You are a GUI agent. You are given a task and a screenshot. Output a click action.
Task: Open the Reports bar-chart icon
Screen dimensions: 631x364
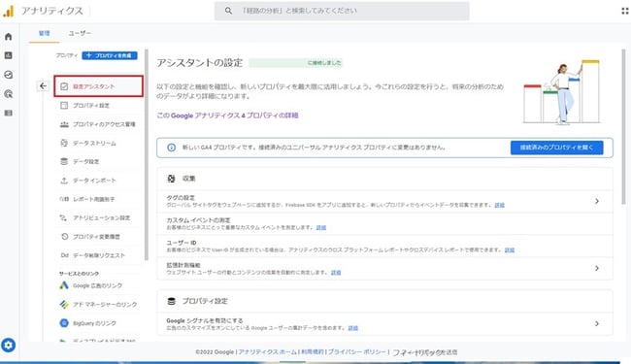tap(8, 55)
